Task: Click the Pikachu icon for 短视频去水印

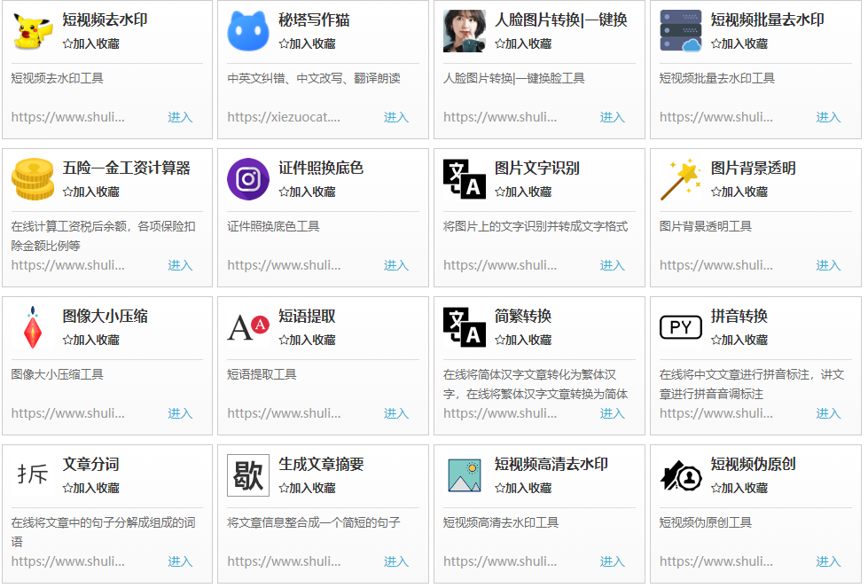Action: (33, 31)
